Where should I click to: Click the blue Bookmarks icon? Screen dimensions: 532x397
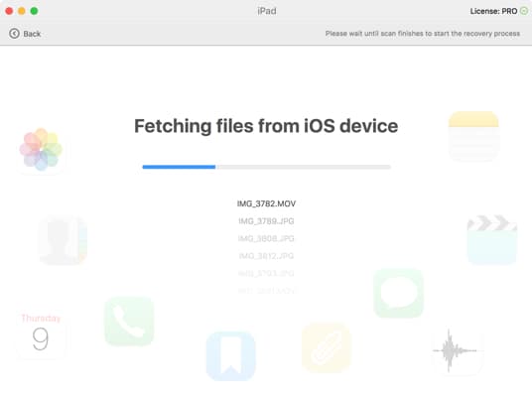(231, 356)
